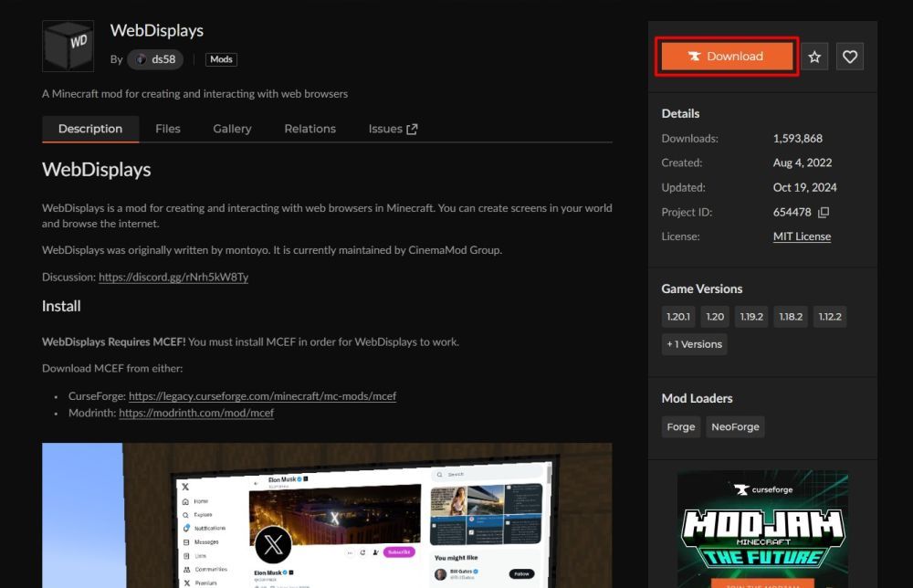913x588 pixels.
Task: Filter by the Forge mod loader
Action: (680, 426)
